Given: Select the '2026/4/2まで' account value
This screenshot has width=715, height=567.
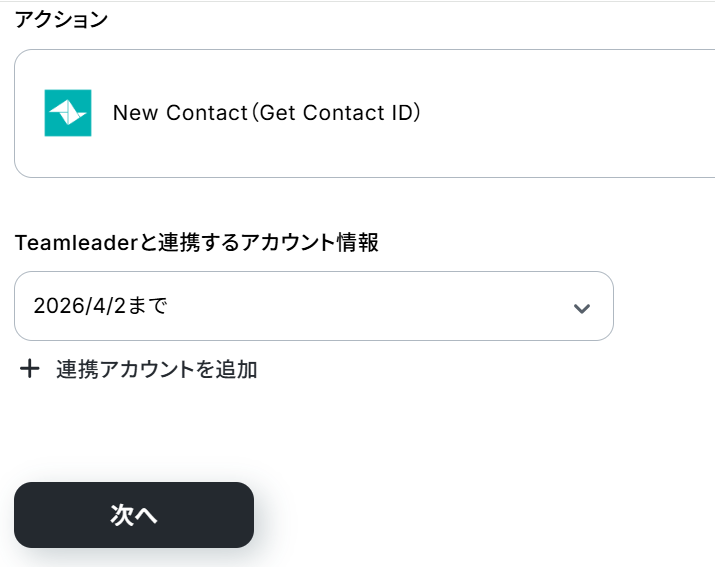Looking at the screenshot, I should pos(100,306).
